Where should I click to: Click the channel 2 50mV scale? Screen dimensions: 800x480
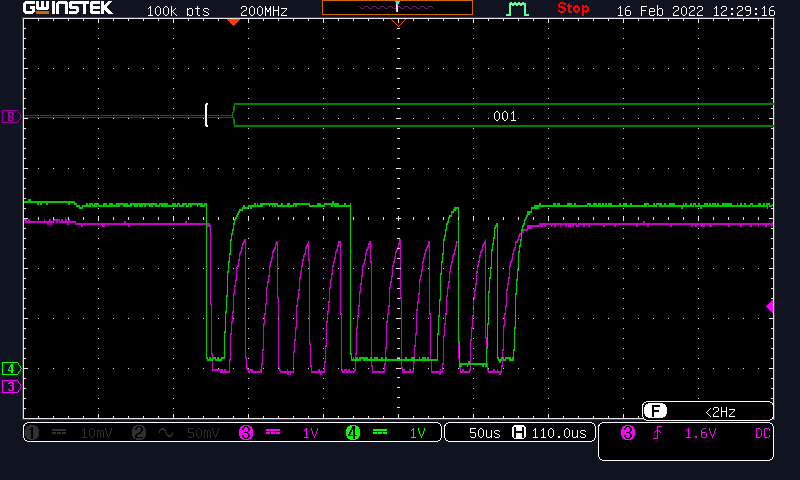point(203,434)
